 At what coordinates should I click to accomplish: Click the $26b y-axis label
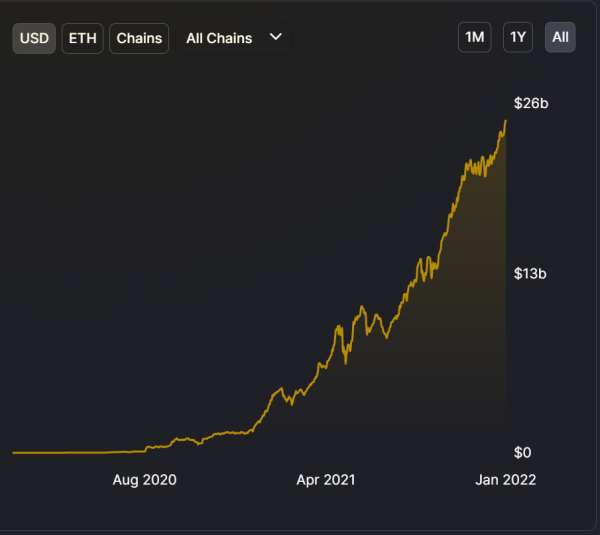[531, 103]
